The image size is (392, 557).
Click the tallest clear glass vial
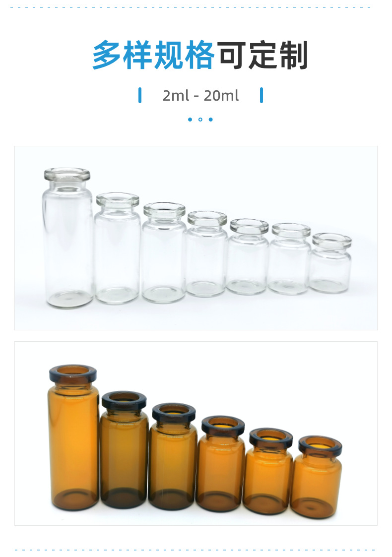67,238
